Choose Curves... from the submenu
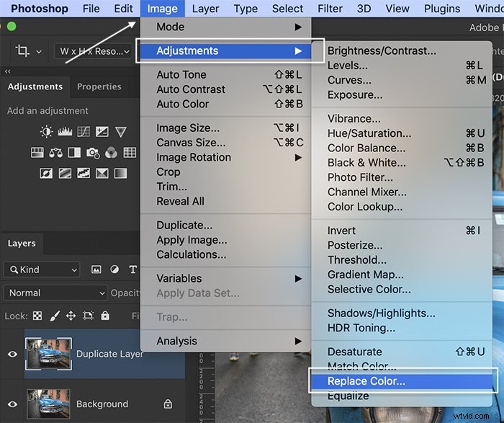 click(402, 80)
